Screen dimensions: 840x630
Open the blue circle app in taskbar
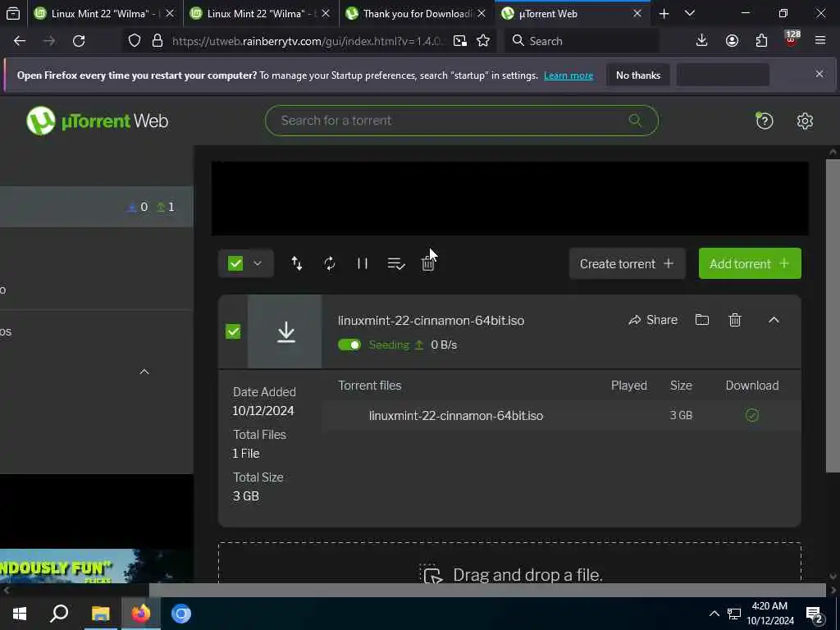(x=181, y=614)
